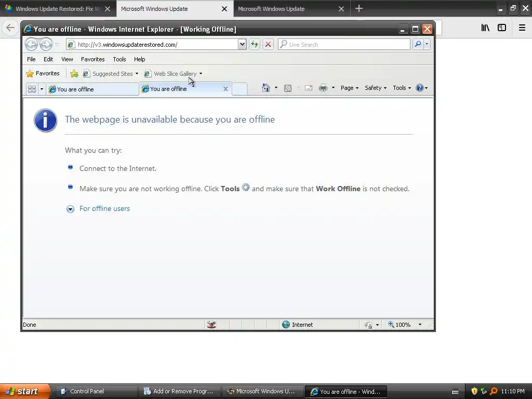Open outer browser Library icon
The width and height of the screenshot is (532, 399).
pos(485,28)
